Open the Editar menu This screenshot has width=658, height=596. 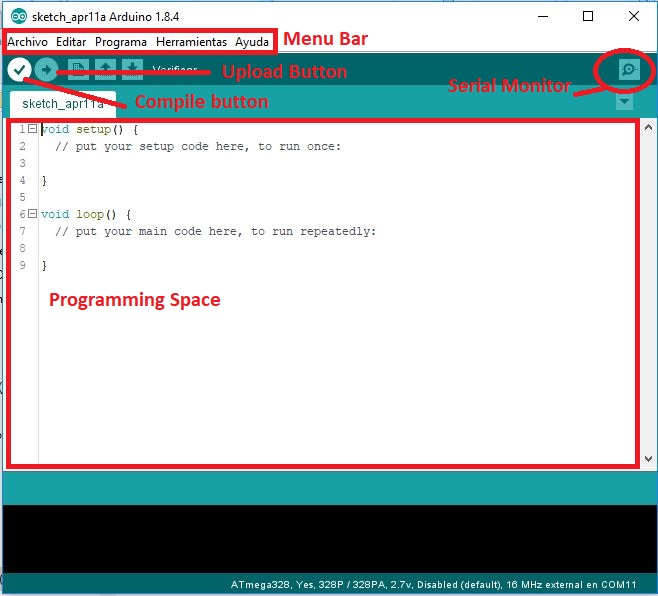71,42
